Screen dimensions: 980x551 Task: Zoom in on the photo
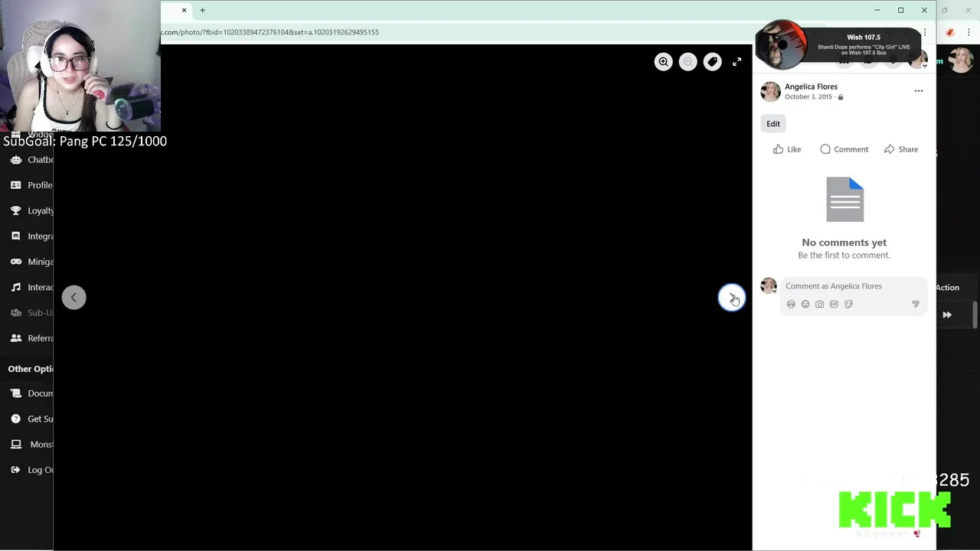tap(663, 62)
